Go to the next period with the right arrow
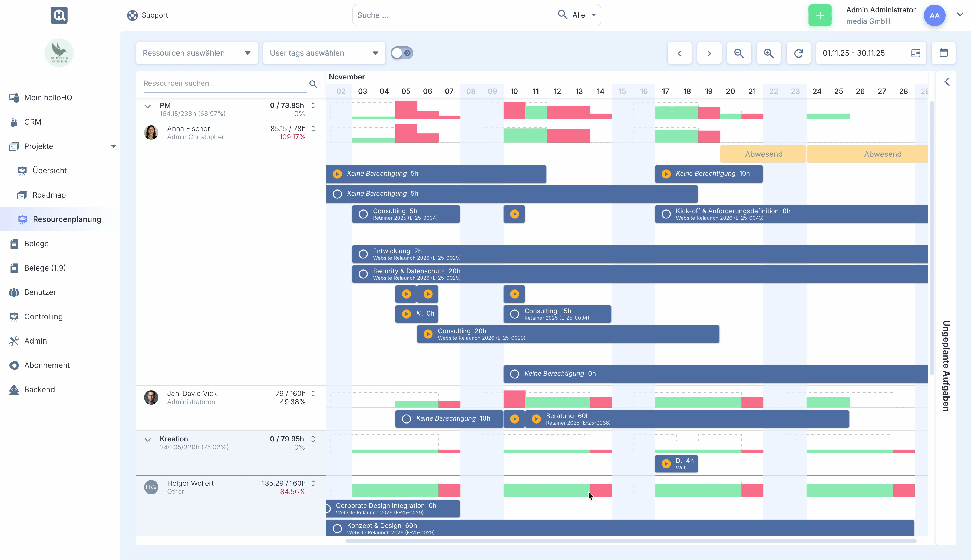 (709, 53)
